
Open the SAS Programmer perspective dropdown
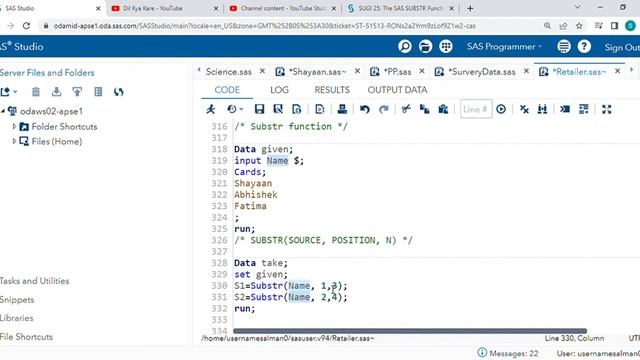(x=504, y=47)
